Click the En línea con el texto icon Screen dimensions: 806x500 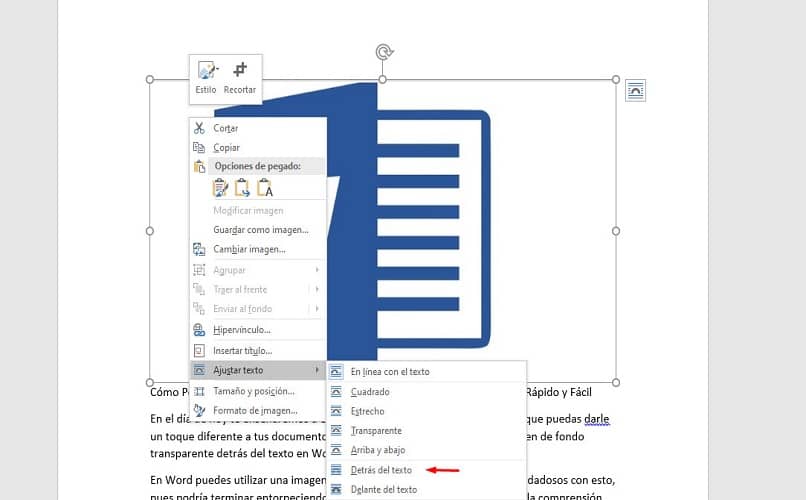point(336,372)
